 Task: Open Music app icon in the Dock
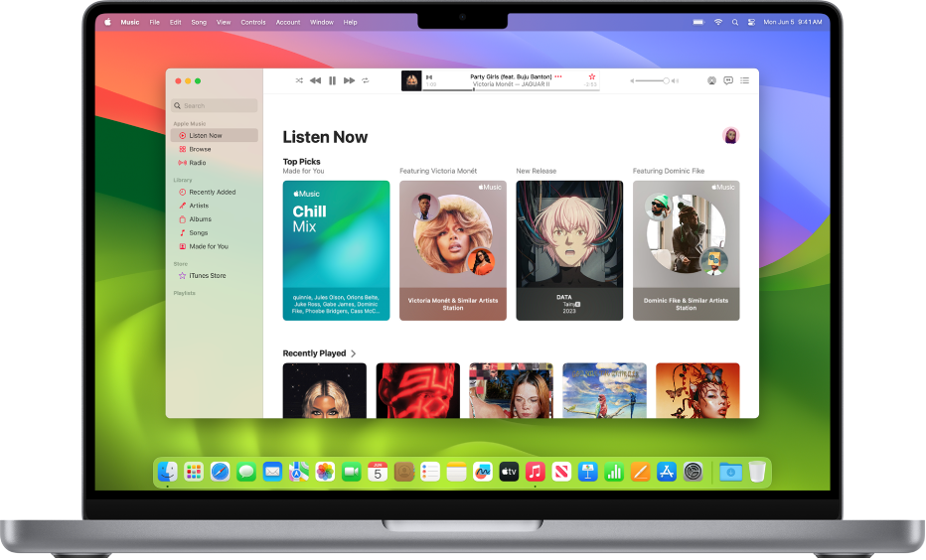[536, 472]
